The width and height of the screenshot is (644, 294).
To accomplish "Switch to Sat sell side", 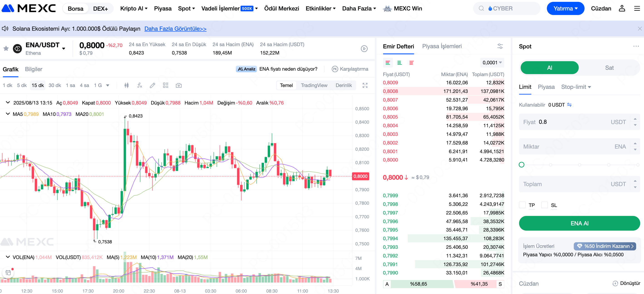I will [609, 67].
